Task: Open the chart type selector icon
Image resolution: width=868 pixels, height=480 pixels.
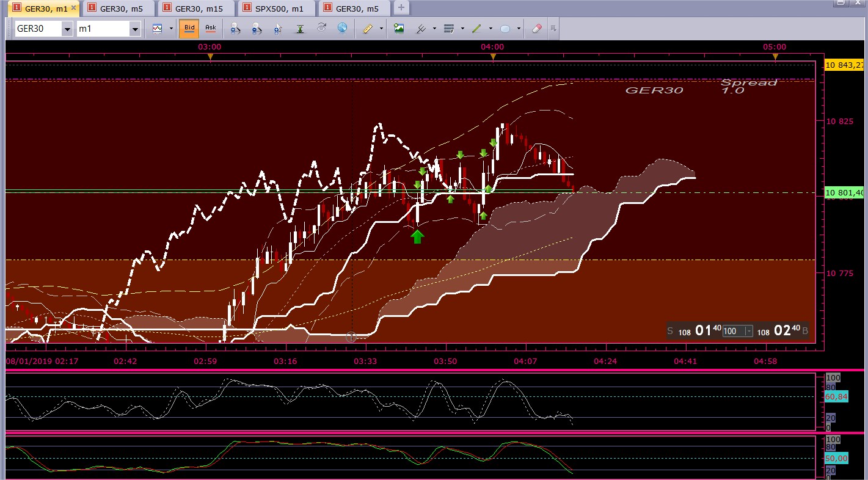Action: point(157,28)
